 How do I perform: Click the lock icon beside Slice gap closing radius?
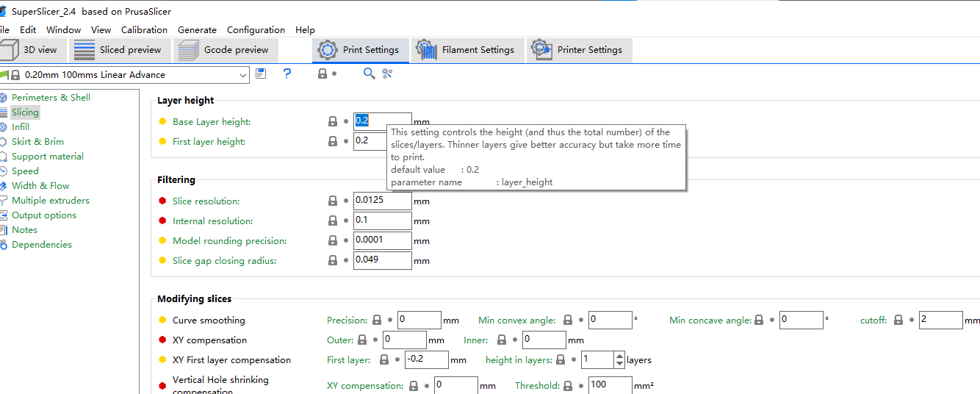(x=333, y=260)
